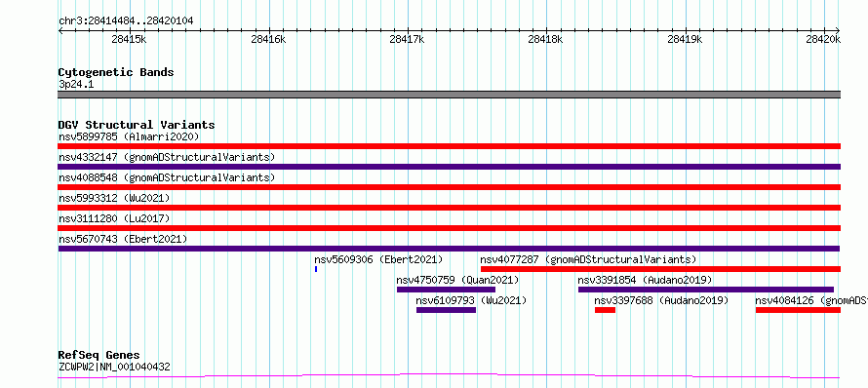The image size is (868, 388).
Task: Click the 28418k ruler tick label
Action: (x=546, y=39)
